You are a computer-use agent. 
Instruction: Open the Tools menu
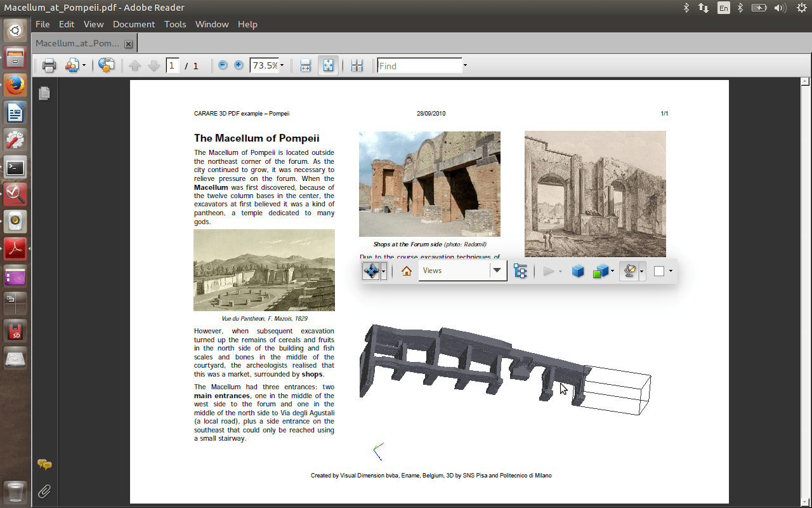point(175,24)
